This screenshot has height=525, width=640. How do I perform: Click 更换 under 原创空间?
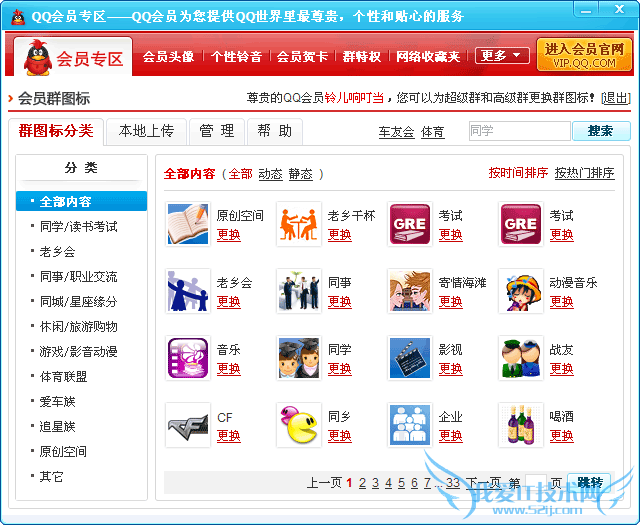pos(229,235)
